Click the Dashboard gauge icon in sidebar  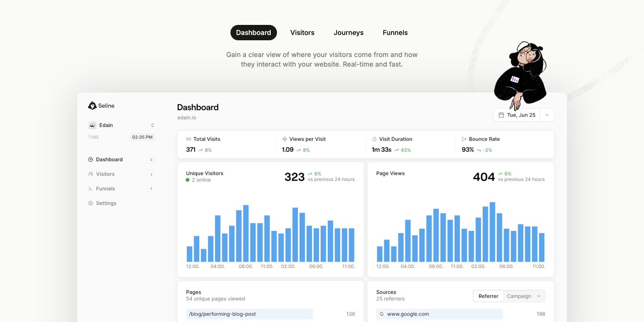(x=91, y=160)
